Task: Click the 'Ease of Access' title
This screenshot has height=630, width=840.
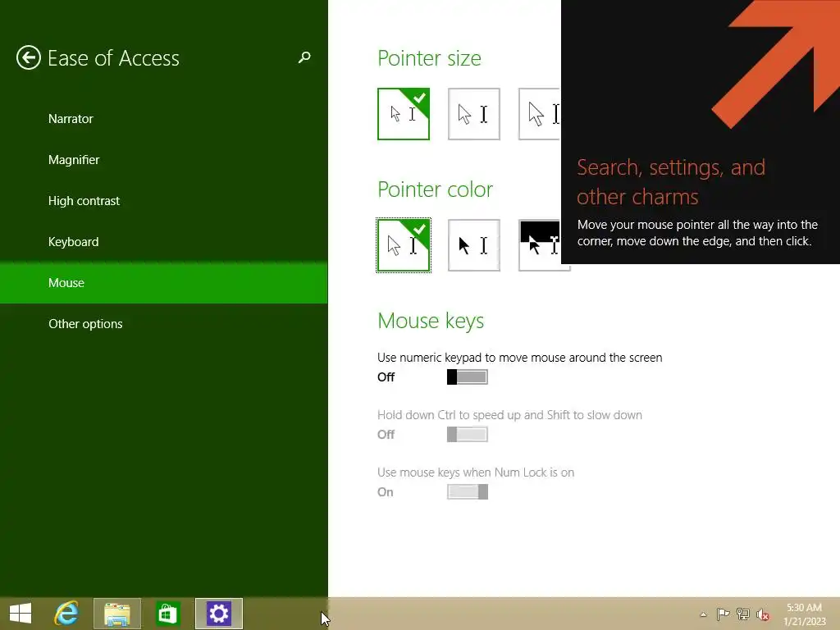Action: click(x=113, y=58)
